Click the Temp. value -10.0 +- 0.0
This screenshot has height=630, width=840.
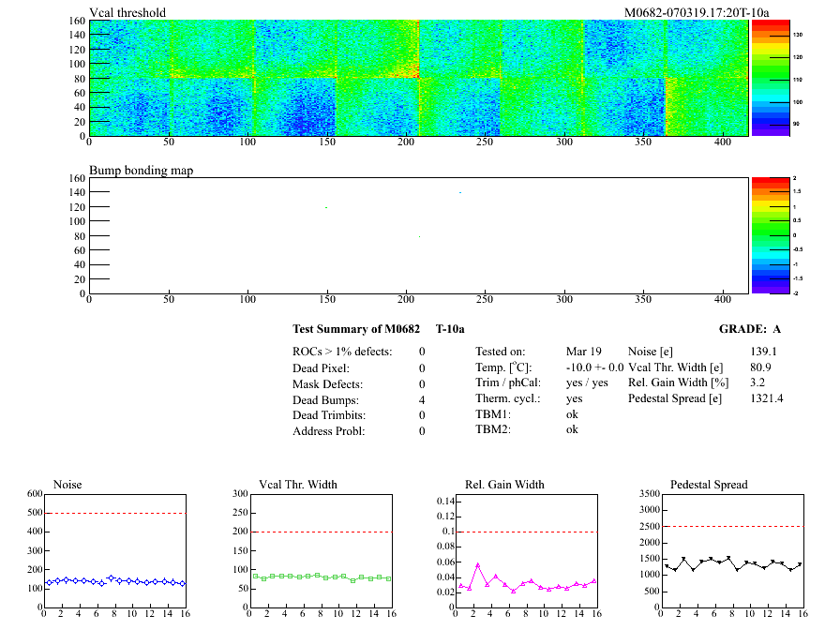594,367
